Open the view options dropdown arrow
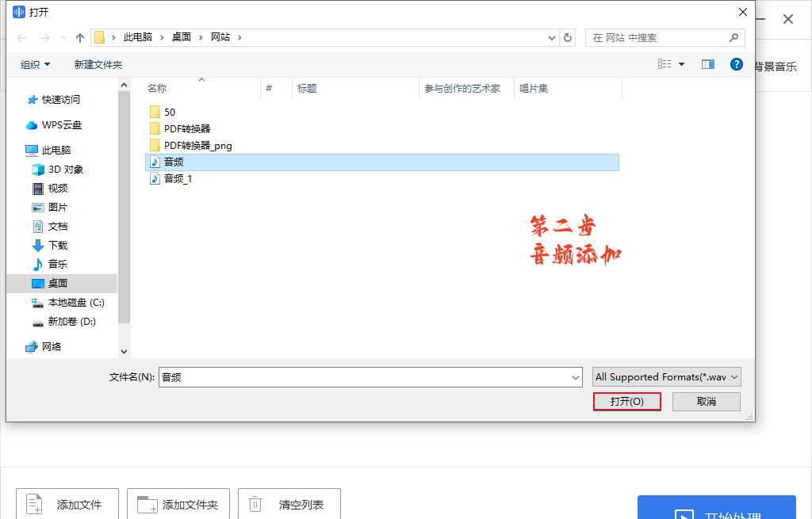812x519 pixels. [x=681, y=65]
